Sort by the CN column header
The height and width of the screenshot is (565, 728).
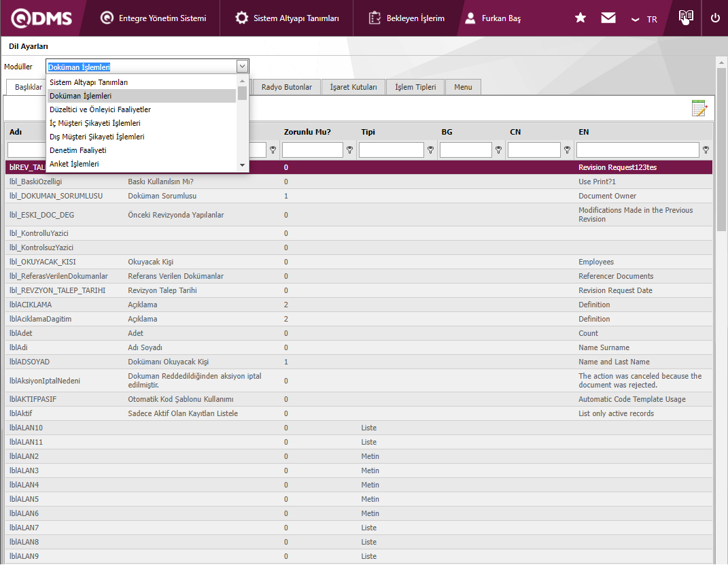click(515, 132)
